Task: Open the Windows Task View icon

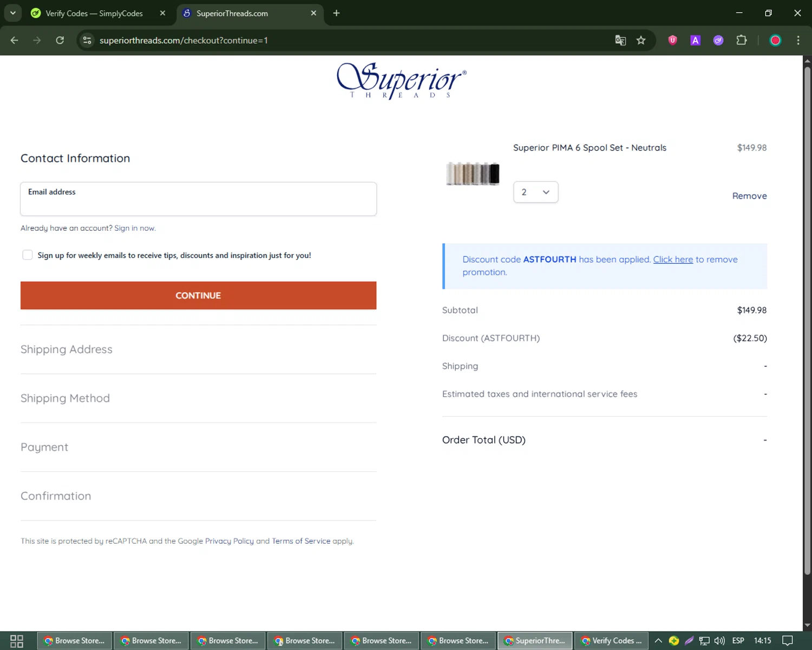Action: point(17,641)
